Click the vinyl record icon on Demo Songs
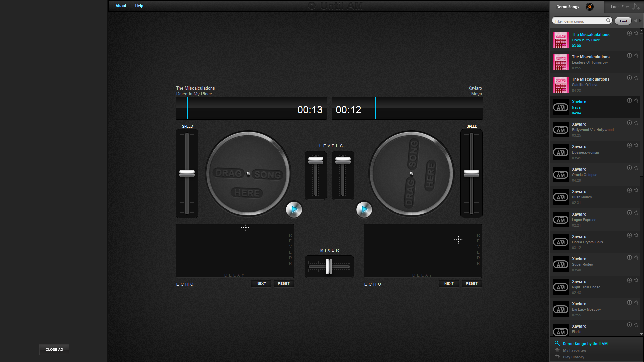 [589, 7]
